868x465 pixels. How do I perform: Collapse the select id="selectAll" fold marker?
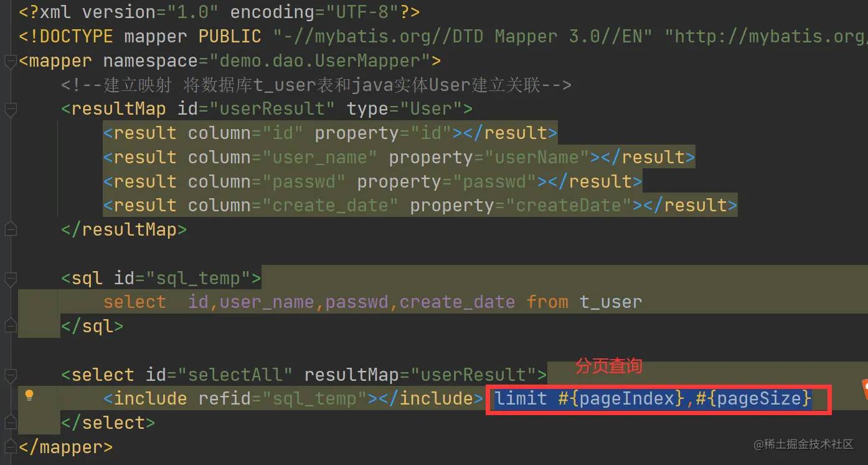coord(9,375)
